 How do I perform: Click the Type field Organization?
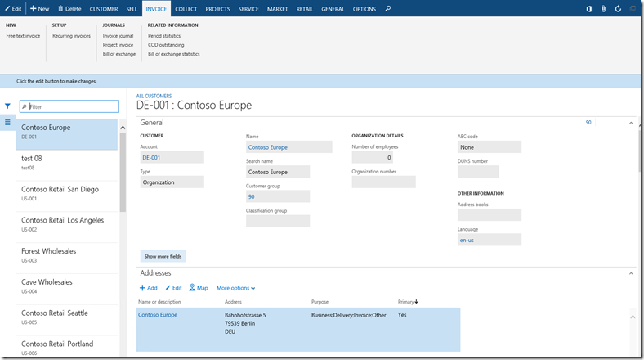click(x=172, y=182)
